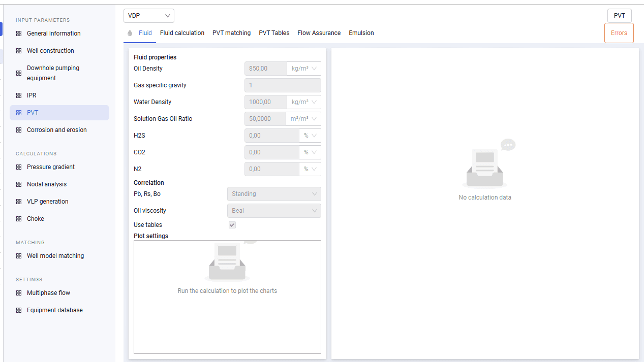
Task: Click the grid icon beside Corrosion and erosion
Action: [19, 130]
